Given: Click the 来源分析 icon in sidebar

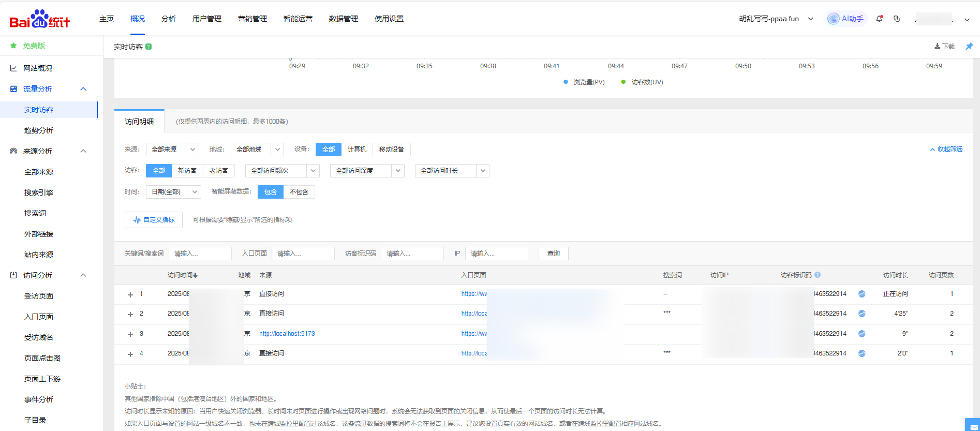Looking at the screenshot, I should pos(13,151).
